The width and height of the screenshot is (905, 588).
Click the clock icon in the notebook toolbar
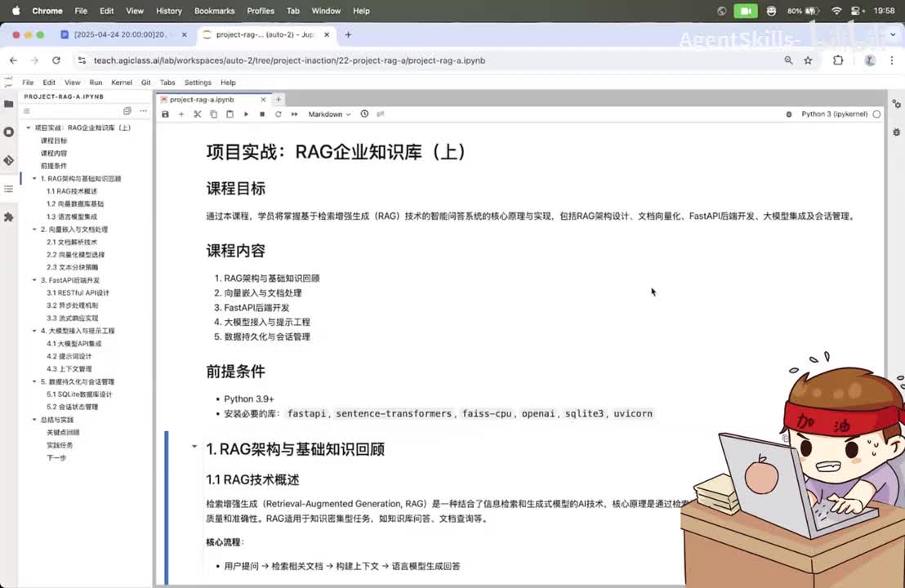pyautogui.click(x=364, y=114)
